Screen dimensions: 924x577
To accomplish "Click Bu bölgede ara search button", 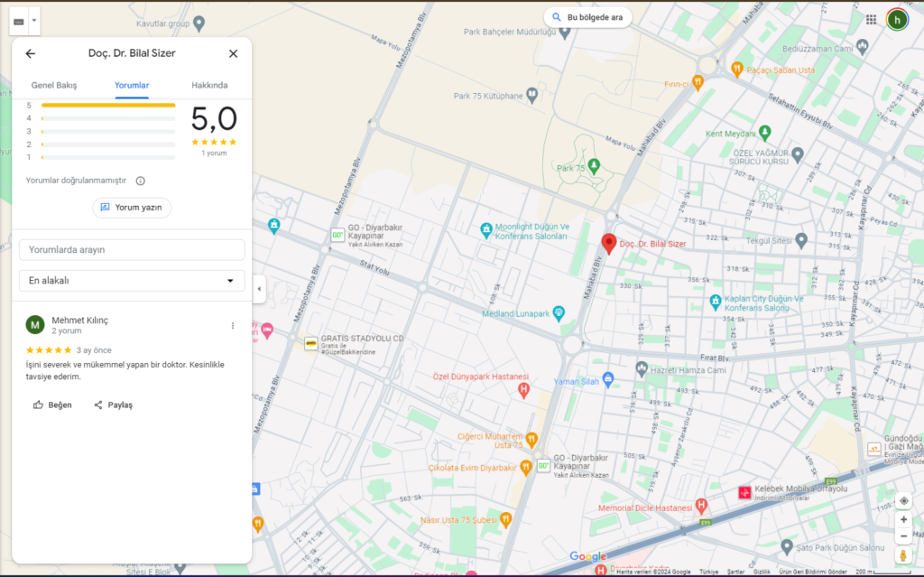I will [x=588, y=17].
